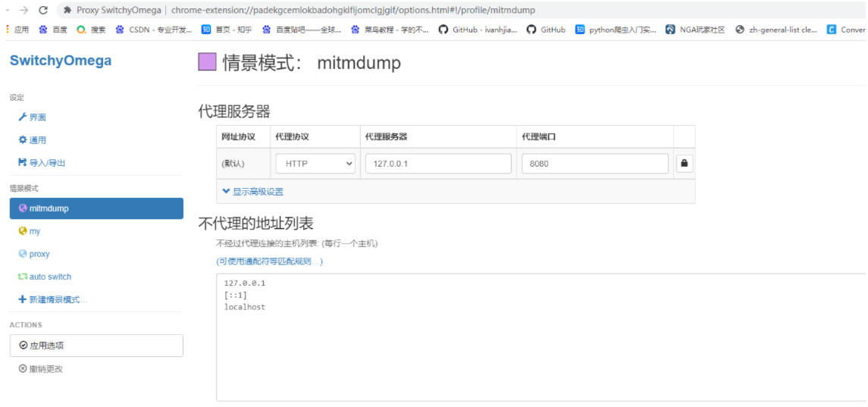This screenshot has height=407, width=868.
Task: Click the extension puzzle icon in address bar
Action: (67, 10)
